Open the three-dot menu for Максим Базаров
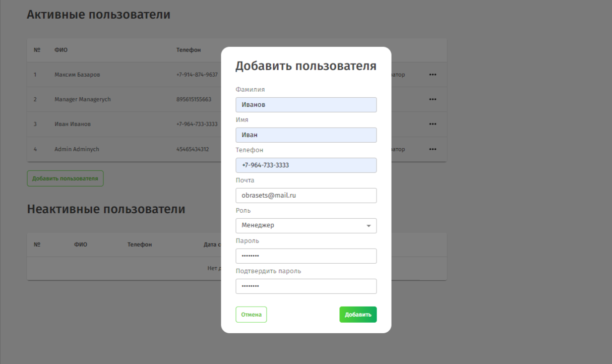612x364 pixels. pos(433,75)
